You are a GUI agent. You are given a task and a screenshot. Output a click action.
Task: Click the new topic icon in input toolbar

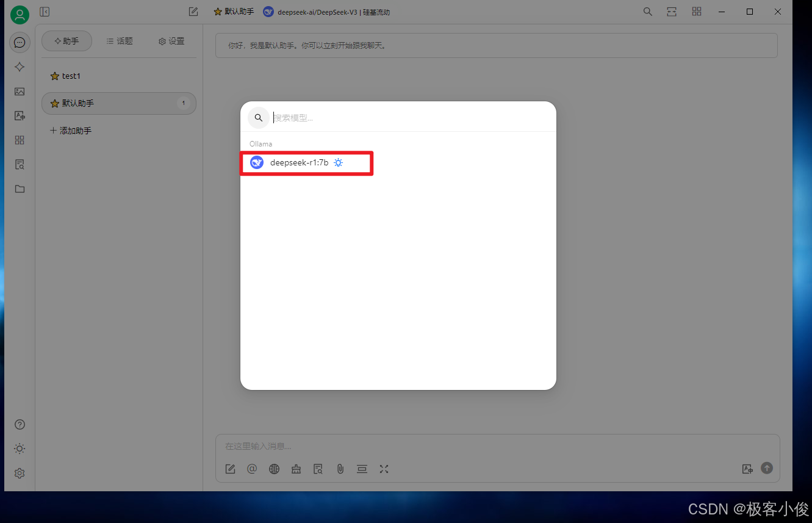coord(230,469)
